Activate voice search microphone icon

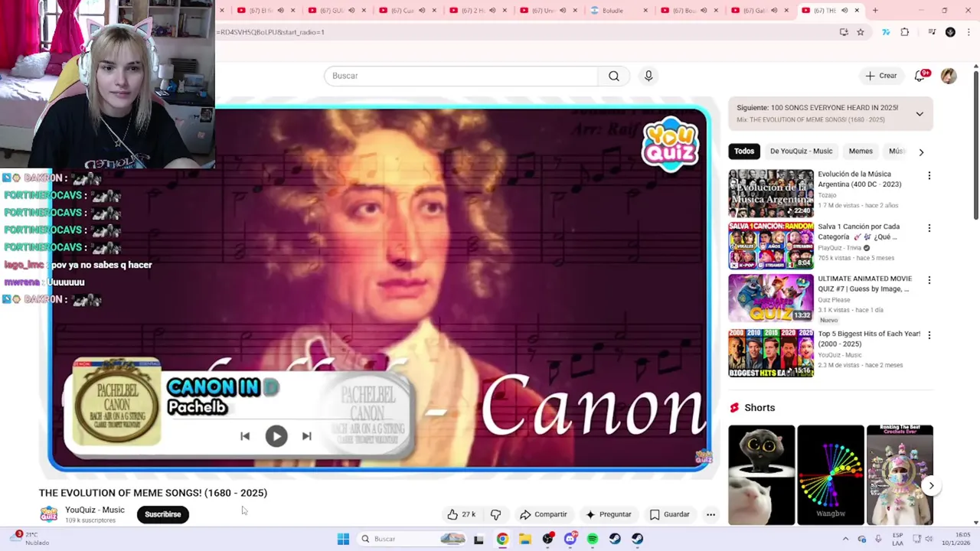648,76
